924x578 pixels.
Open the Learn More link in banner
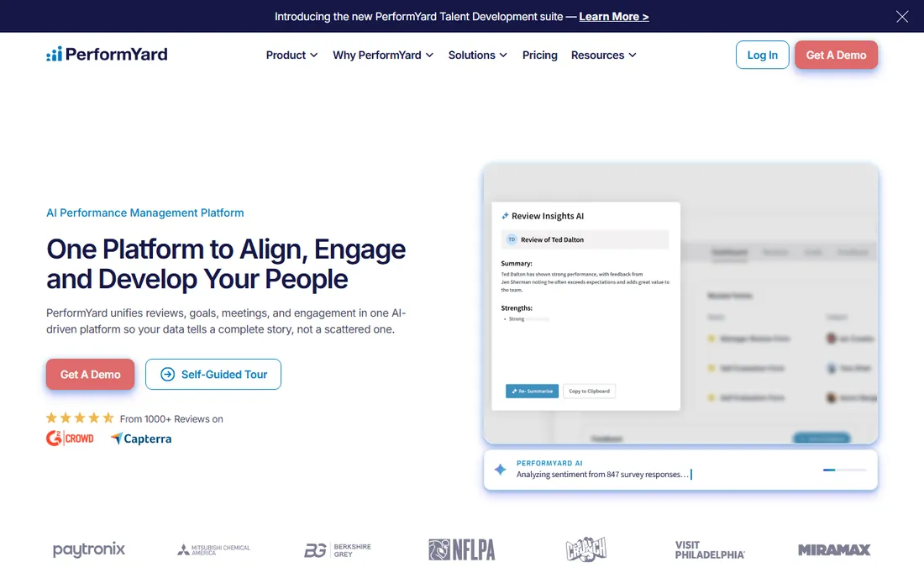(613, 17)
